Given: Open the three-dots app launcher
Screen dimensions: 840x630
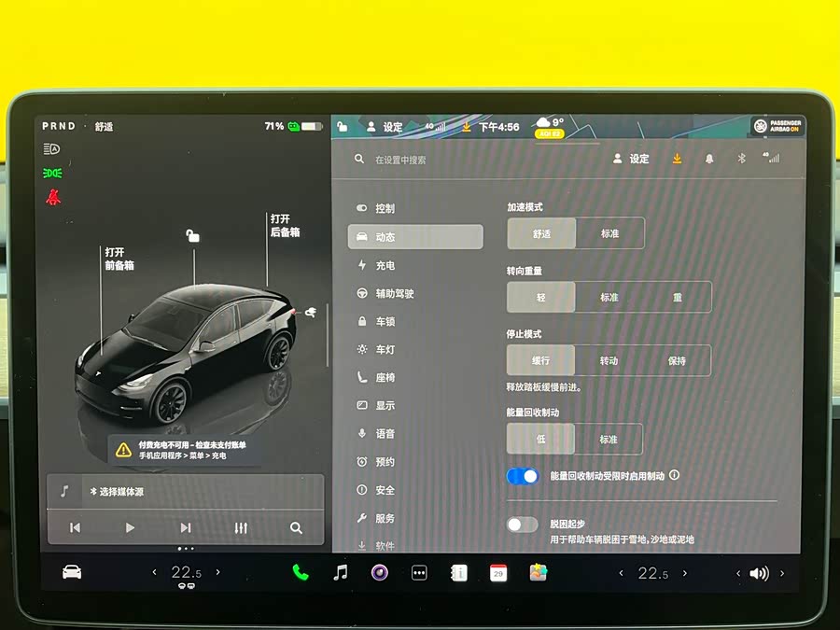Looking at the screenshot, I should coord(419,573).
